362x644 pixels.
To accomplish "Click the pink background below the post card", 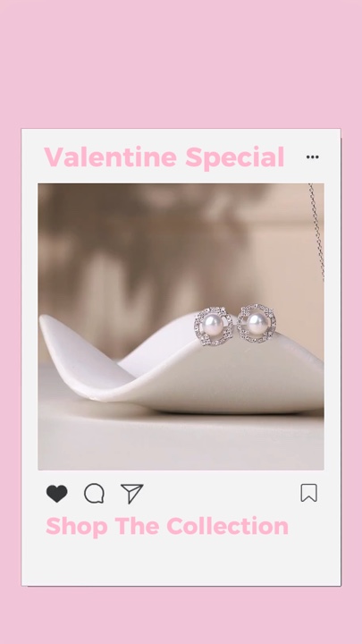I will pos(181,615).
